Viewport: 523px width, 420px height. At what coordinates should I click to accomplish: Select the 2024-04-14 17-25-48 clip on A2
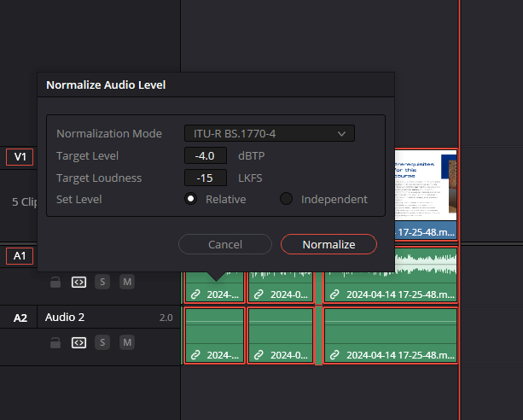pos(391,335)
